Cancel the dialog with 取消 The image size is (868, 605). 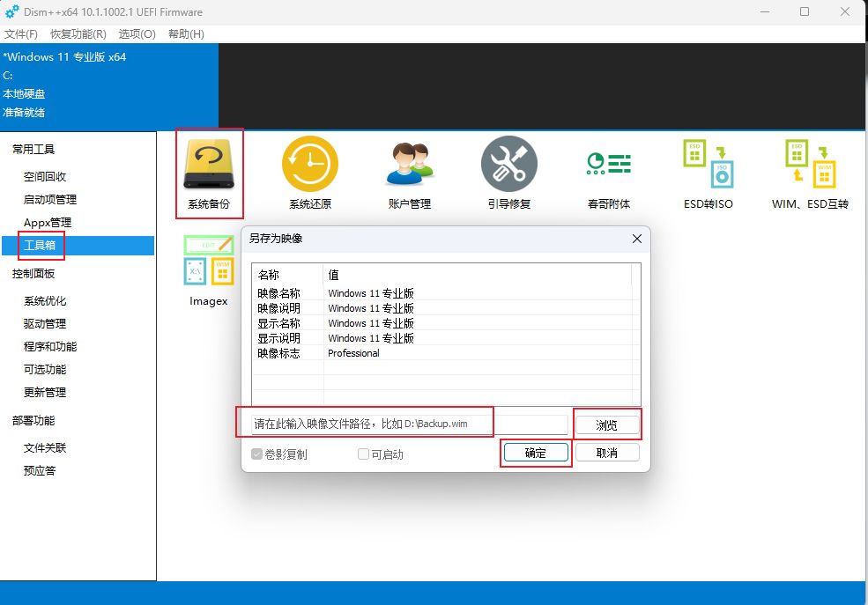(606, 453)
